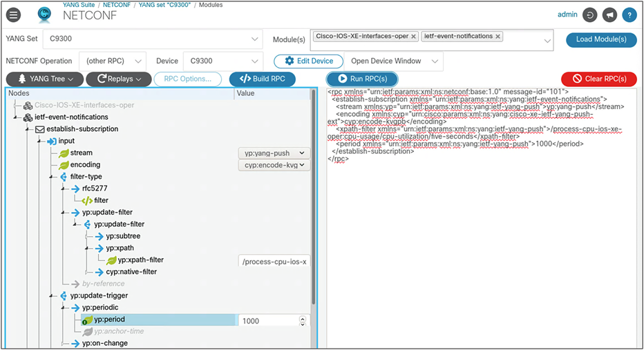Click the tree panel vertical scrollbar
This screenshot has width=644, height=350.
[x=314, y=197]
